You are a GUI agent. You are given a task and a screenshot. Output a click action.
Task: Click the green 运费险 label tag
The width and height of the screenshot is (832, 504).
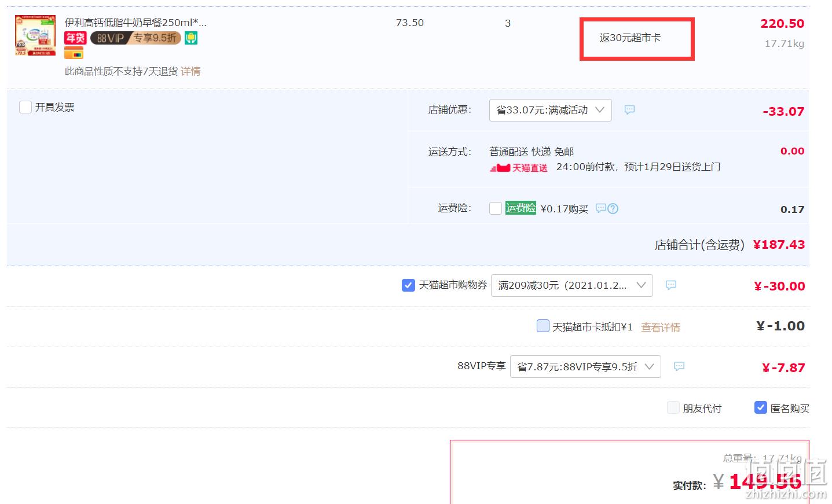521,208
